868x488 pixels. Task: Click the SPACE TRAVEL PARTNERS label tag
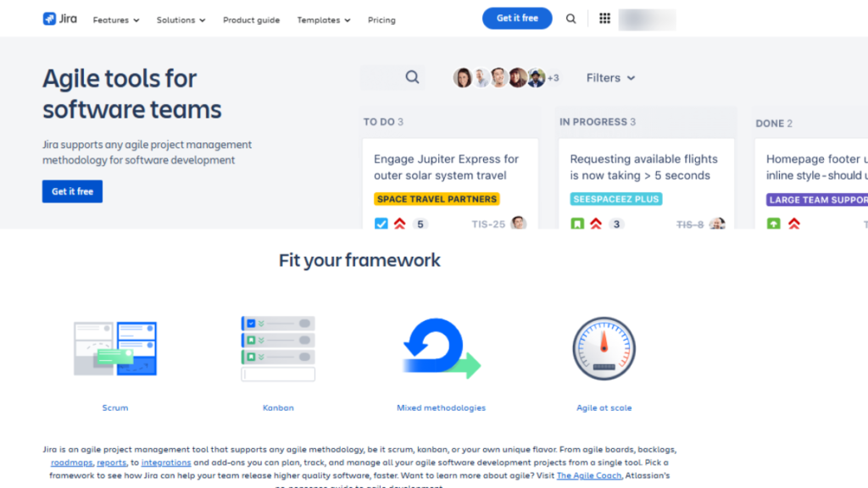[x=436, y=198]
